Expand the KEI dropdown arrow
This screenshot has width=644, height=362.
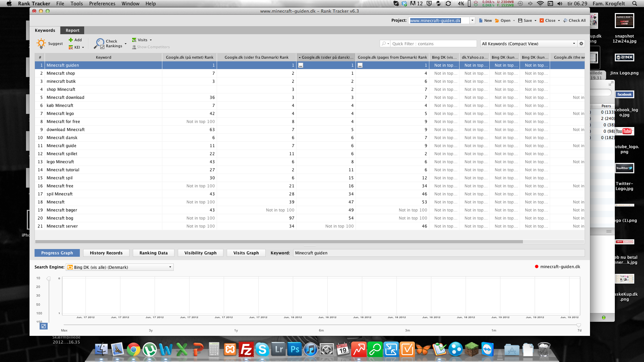(83, 47)
